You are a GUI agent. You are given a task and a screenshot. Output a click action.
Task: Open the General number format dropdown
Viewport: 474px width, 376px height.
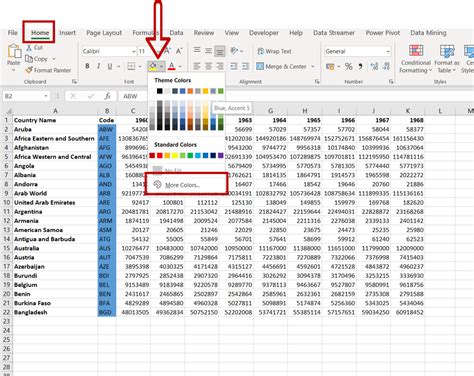tap(388, 51)
